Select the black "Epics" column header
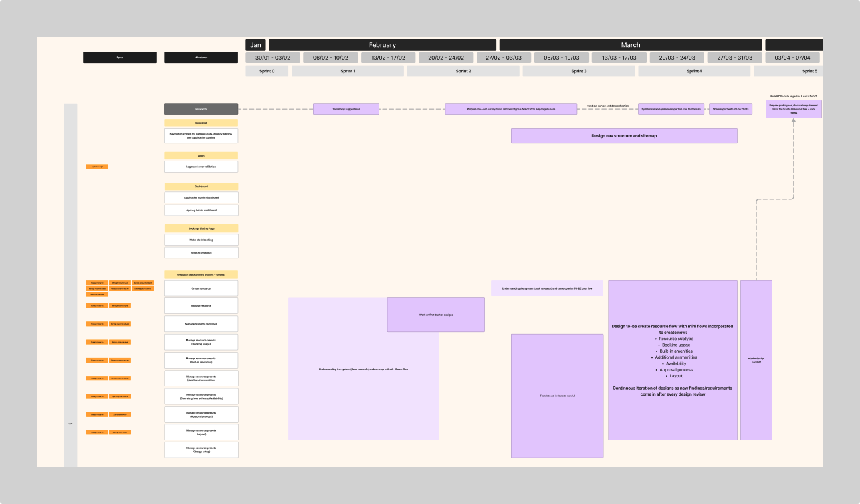The image size is (860, 504). pyautogui.click(x=119, y=57)
